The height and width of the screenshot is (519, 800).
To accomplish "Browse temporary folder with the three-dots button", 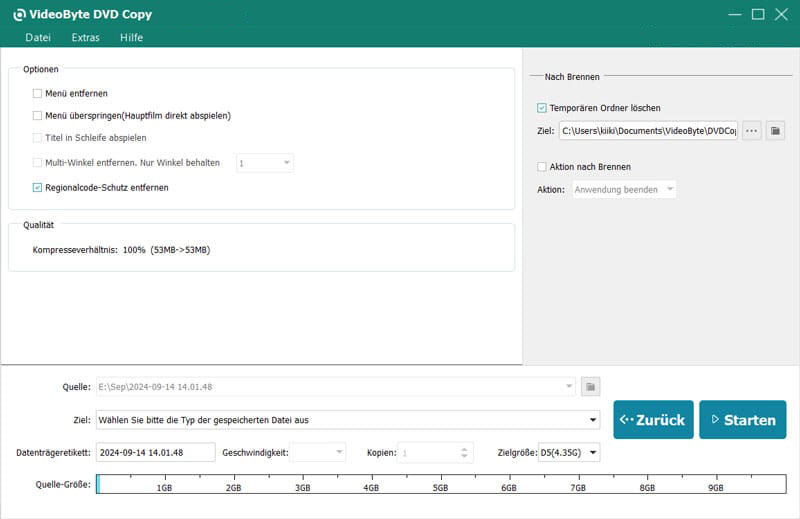I will [x=752, y=131].
